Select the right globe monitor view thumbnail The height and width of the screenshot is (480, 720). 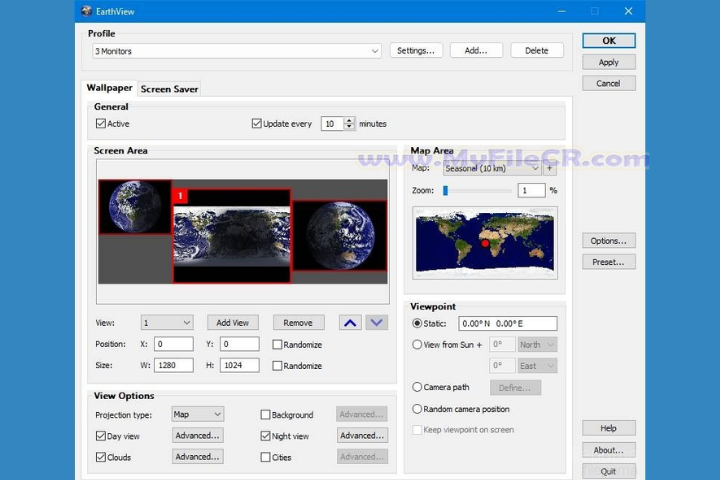click(340, 235)
